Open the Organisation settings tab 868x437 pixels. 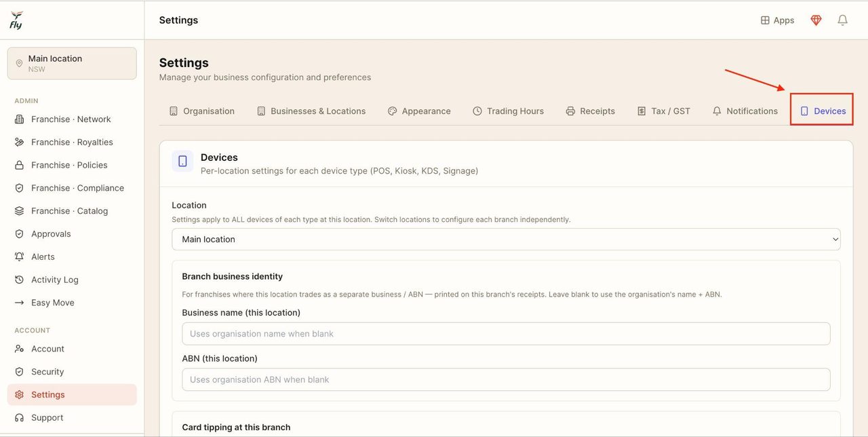tap(202, 111)
